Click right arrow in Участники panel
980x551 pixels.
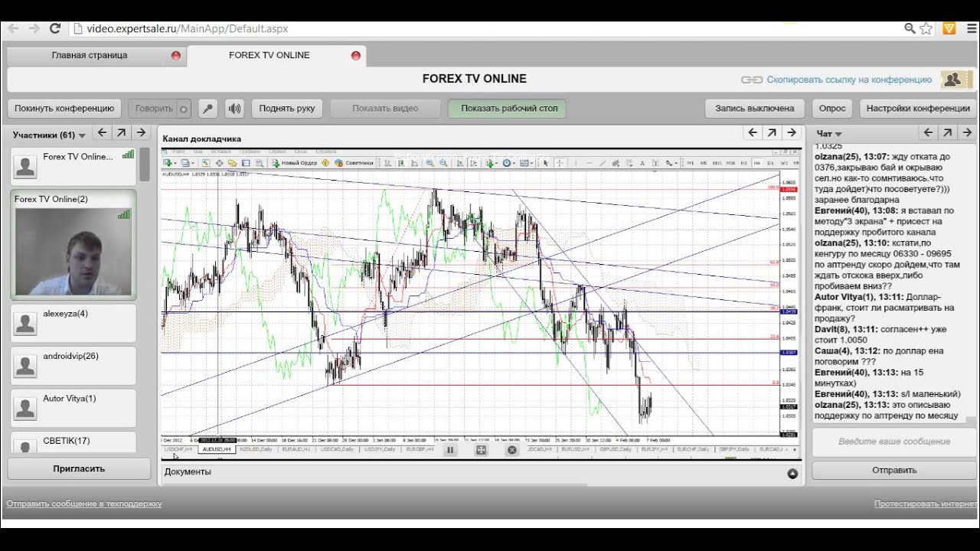pyautogui.click(x=141, y=133)
